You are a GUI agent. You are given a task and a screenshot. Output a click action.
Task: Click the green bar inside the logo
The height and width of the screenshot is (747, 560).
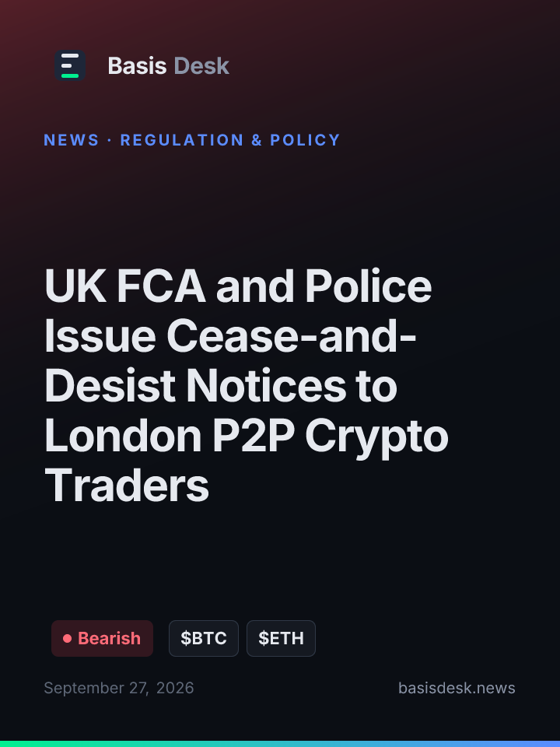70,75
